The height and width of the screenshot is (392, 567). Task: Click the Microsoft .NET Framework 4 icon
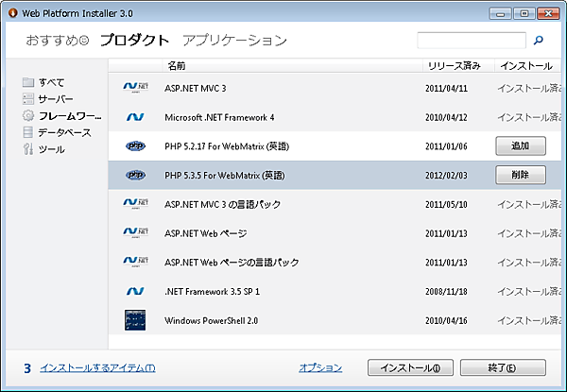point(135,117)
